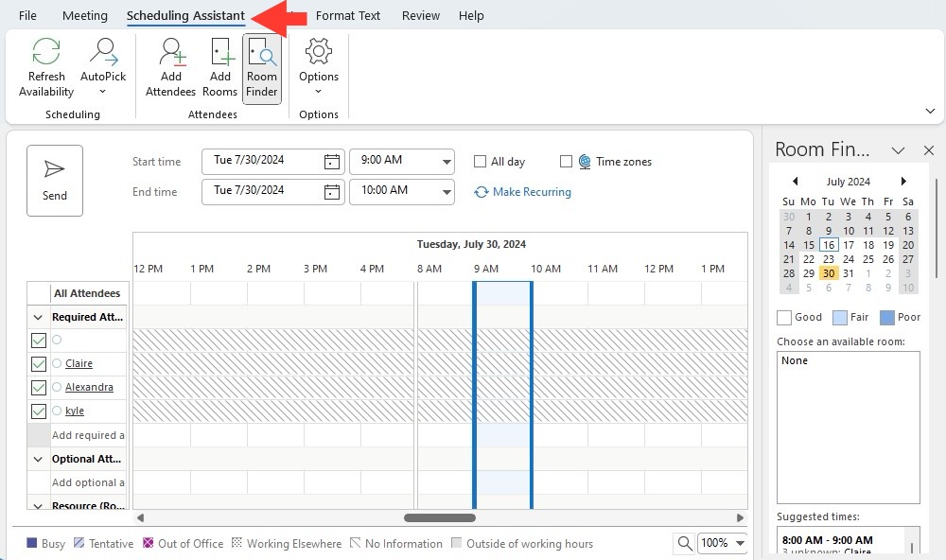Open the Start time calendar picker

332,161
